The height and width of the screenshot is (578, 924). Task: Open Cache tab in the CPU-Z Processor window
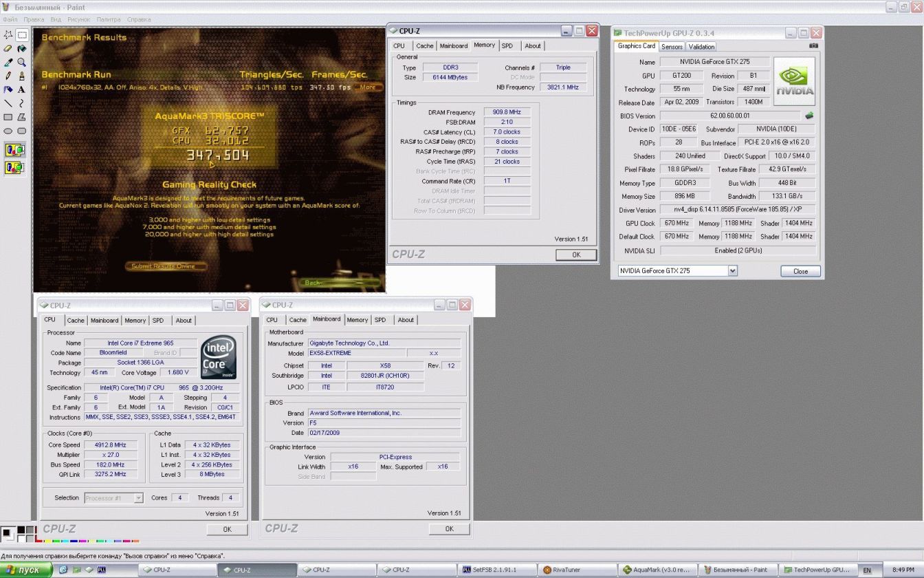tap(76, 321)
